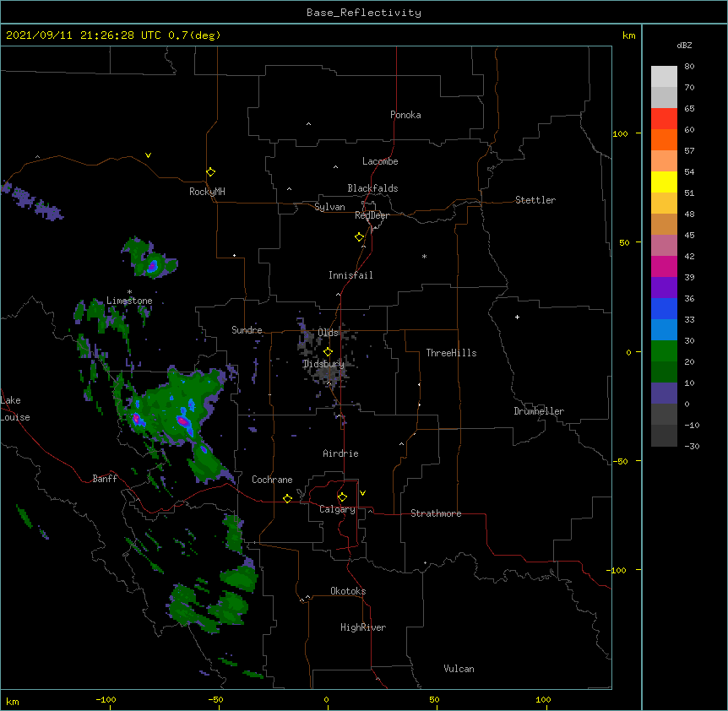Click the yellow v marker right of Calgary's diamond
Image resolution: width=728 pixels, height=711 pixels.
(362, 493)
